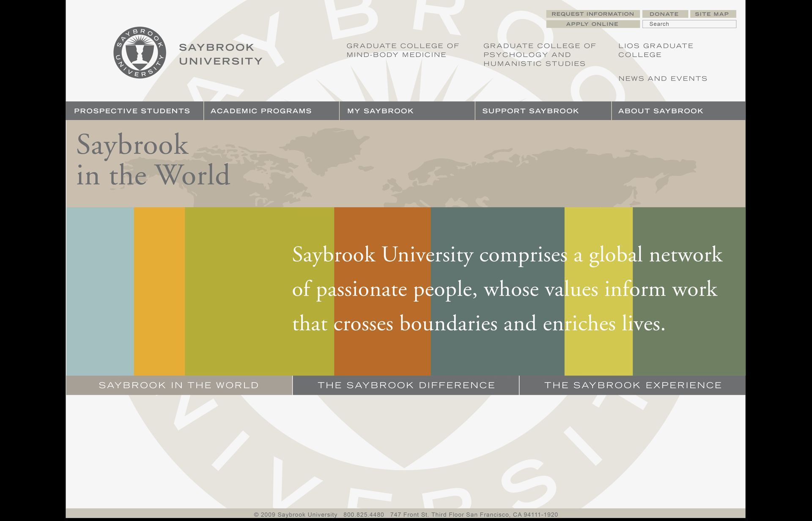812x521 pixels.
Task: Select the Saybrook in the World tab
Action: 179,385
